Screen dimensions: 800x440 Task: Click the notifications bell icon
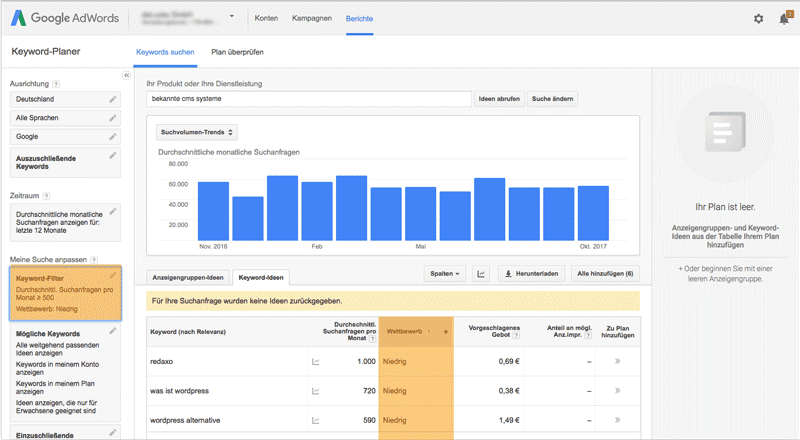click(782, 18)
